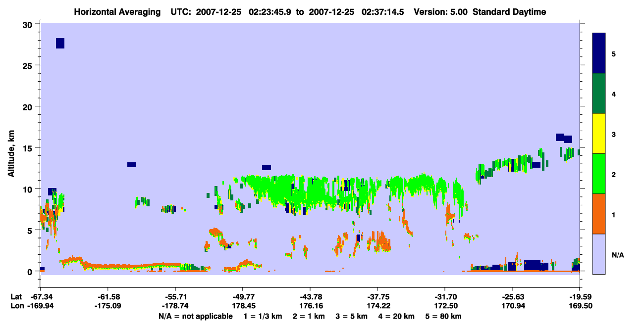Click legend text '1 = 1/3 km'

[263, 316]
